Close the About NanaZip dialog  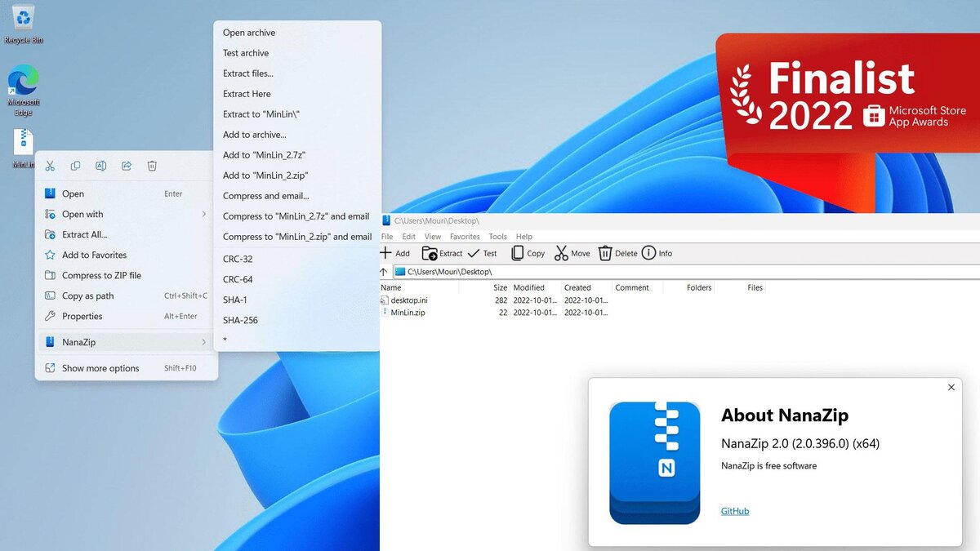(x=951, y=388)
